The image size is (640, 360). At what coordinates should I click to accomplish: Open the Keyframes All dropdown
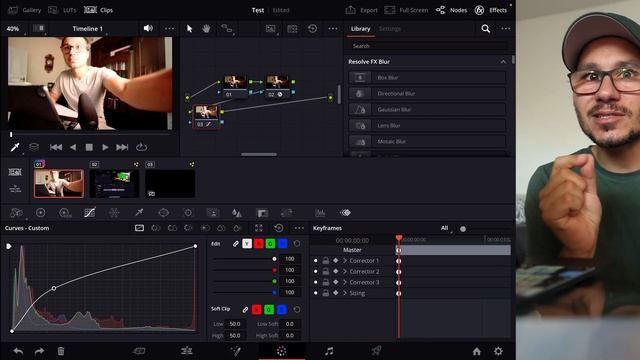[446, 228]
